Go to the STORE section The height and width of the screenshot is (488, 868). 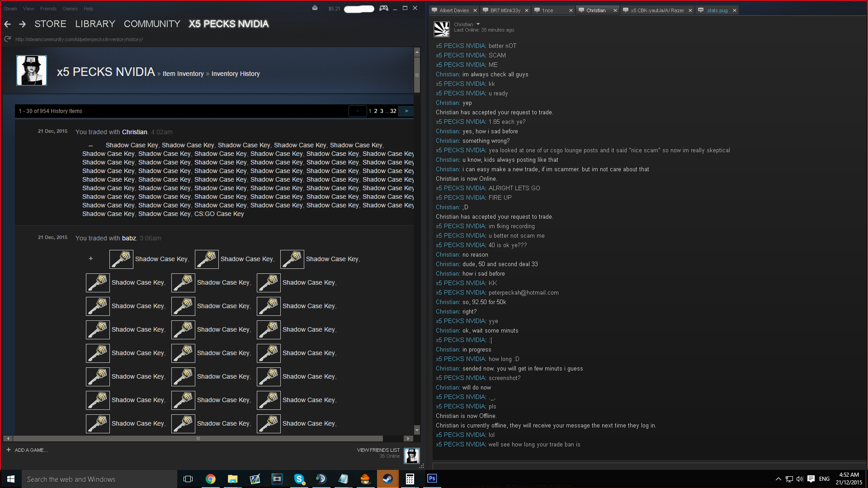(50, 24)
